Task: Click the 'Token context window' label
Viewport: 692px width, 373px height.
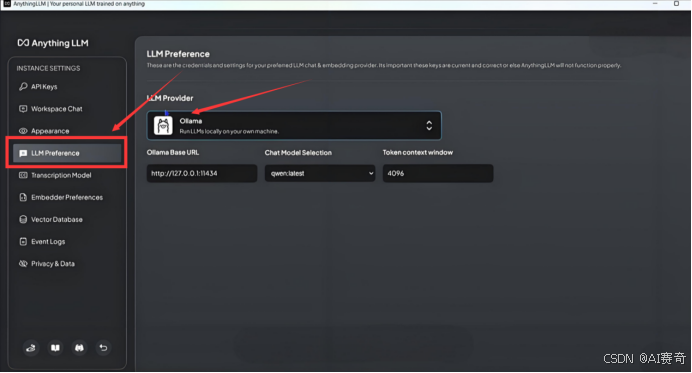Action: tap(417, 152)
